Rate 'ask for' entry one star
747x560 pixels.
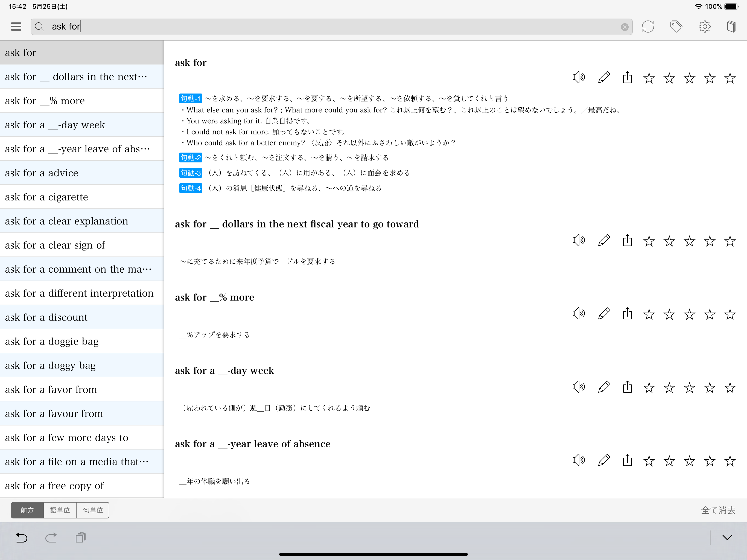(x=649, y=78)
